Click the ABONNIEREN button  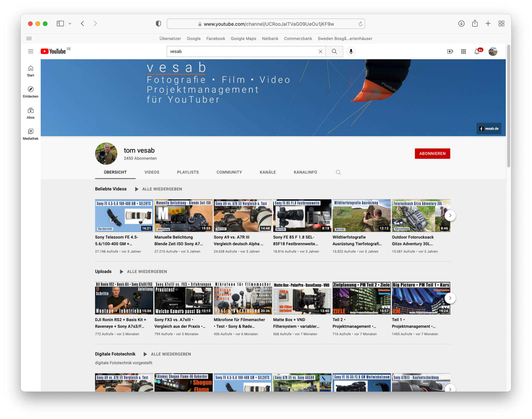click(432, 154)
